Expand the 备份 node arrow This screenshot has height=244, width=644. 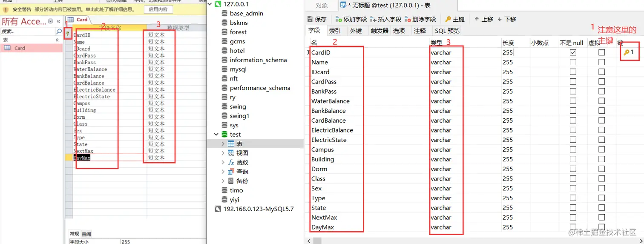pyautogui.click(x=223, y=181)
